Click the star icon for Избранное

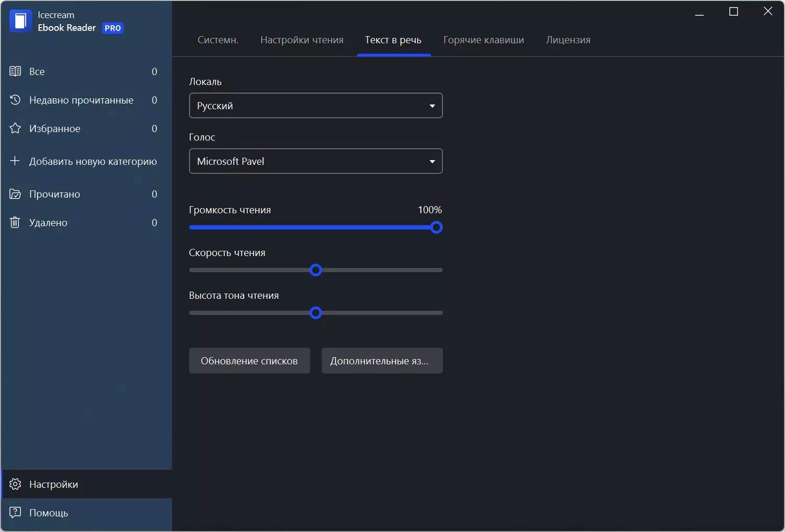point(15,128)
